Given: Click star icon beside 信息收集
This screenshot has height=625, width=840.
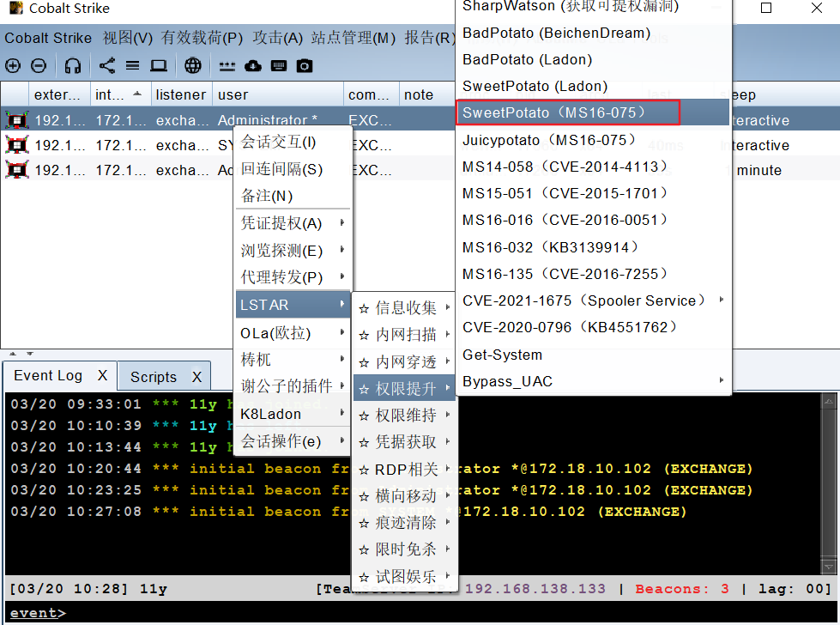Looking at the screenshot, I should click(x=364, y=309).
